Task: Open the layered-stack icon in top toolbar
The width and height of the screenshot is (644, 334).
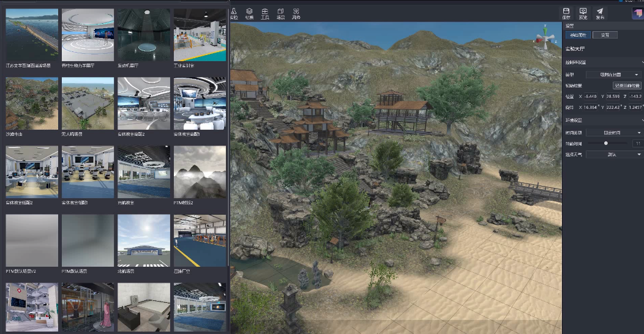Action: tap(249, 13)
